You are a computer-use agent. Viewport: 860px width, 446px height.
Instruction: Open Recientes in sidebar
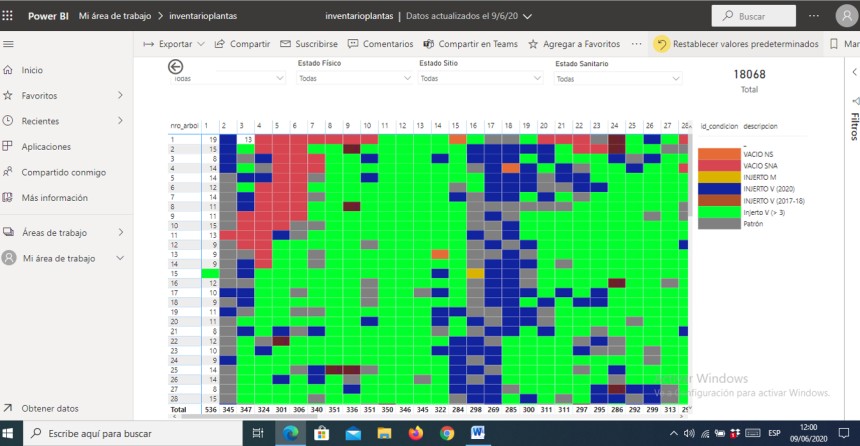pyautogui.click(x=40, y=121)
